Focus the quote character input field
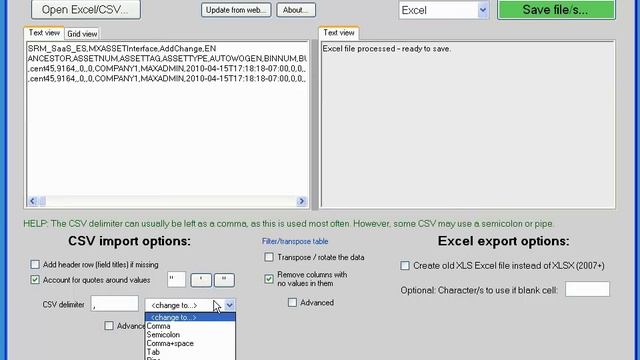Screen dimensions: 640x360 coord(176,280)
